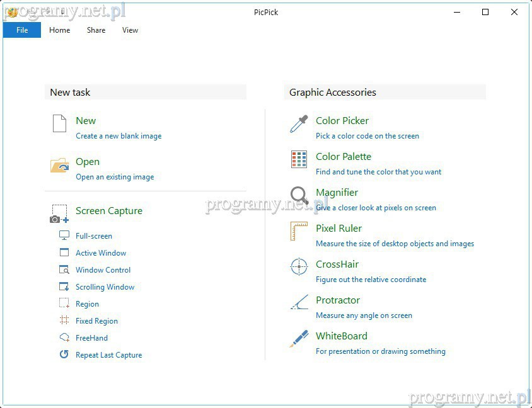Switch to the Home tab

[x=60, y=30]
